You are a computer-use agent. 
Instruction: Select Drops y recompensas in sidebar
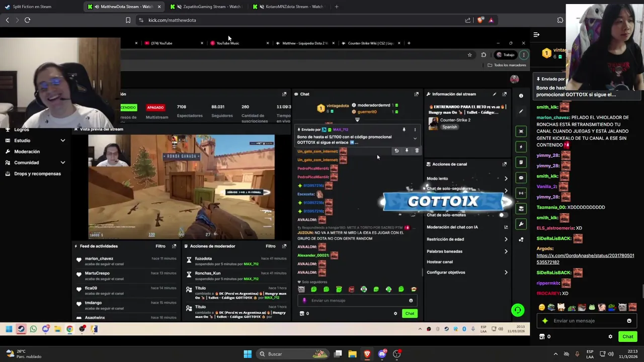pyautogui.click(x=37, y=174)
